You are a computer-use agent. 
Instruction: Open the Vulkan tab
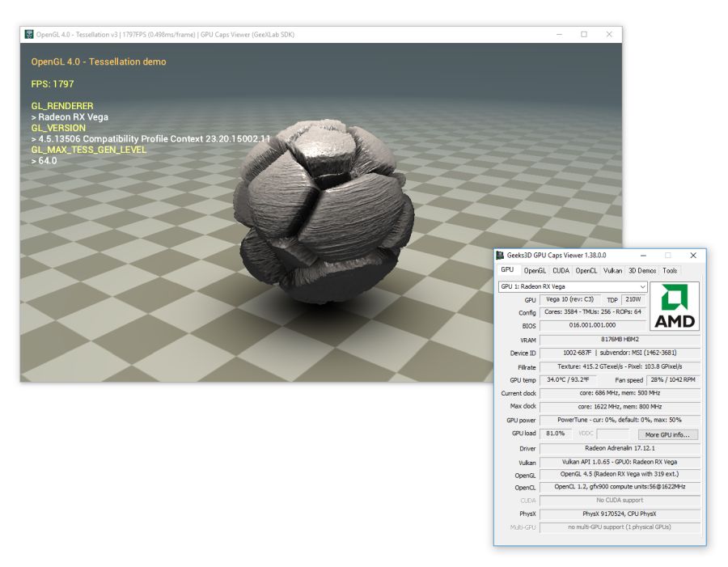pos(612,271)
